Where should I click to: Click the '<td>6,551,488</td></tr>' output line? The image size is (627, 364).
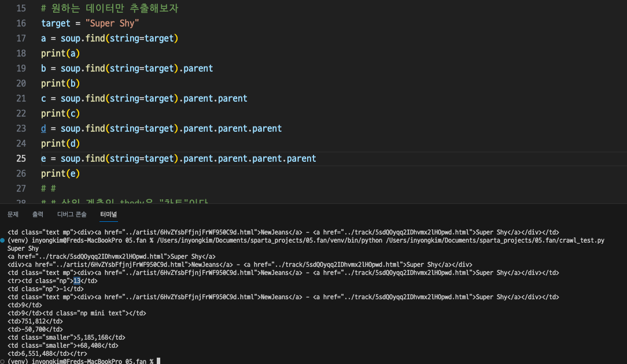click(47, 354)
